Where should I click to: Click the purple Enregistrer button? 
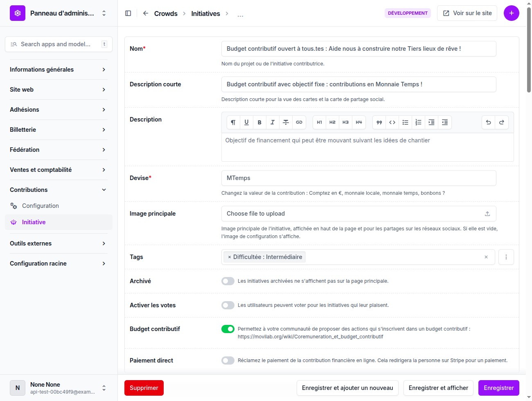499,388
